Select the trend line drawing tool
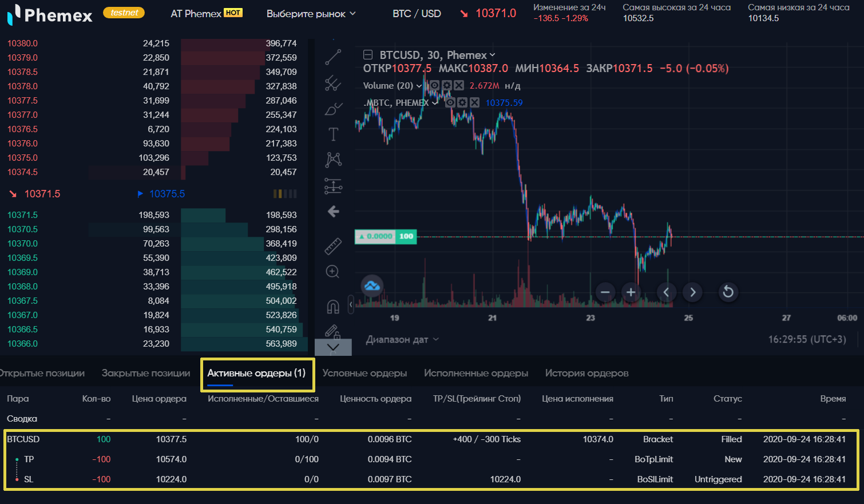Screen dimensions: 864x504 (x=333, y=57)
